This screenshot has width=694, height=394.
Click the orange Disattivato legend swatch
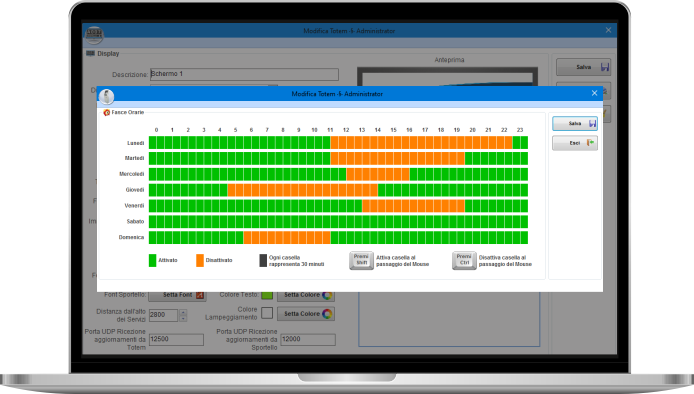point(200,260)
